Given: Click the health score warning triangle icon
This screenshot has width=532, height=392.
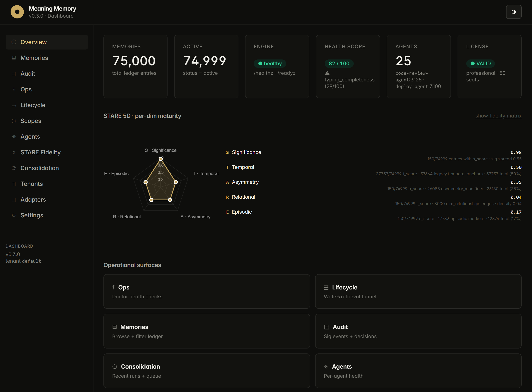Looking at the screenshot, I should (327, 73).
